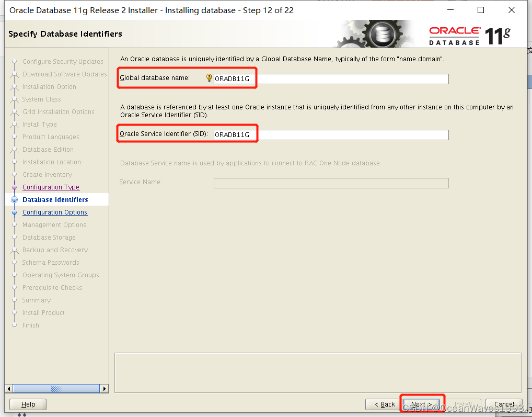Go Back to the previous installer step
Screen dimensions: 532x417
(384, 404)
